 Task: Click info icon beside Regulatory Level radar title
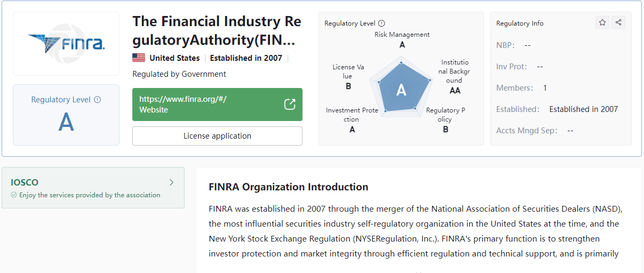(381, 23)
